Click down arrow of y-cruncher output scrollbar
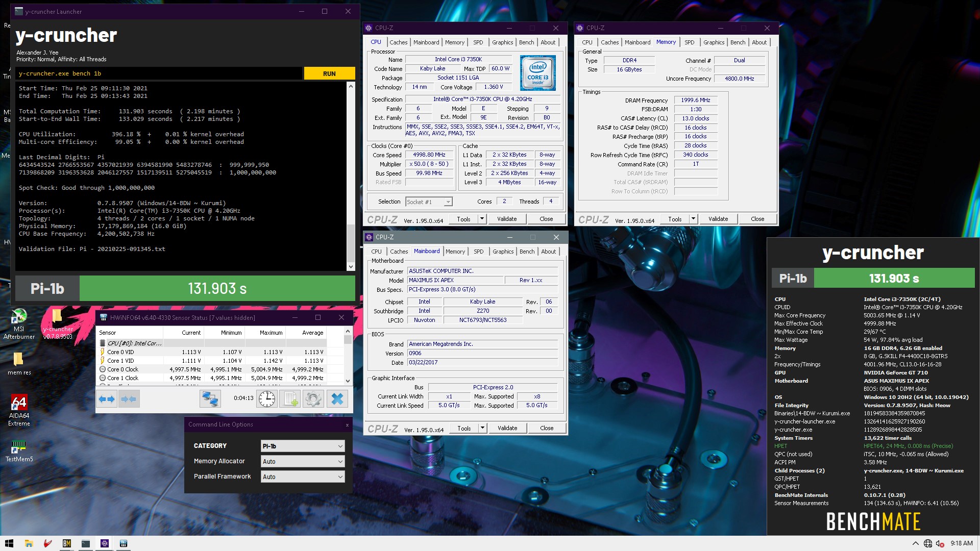This screenshot has width=980, height=551. point(351,266)
